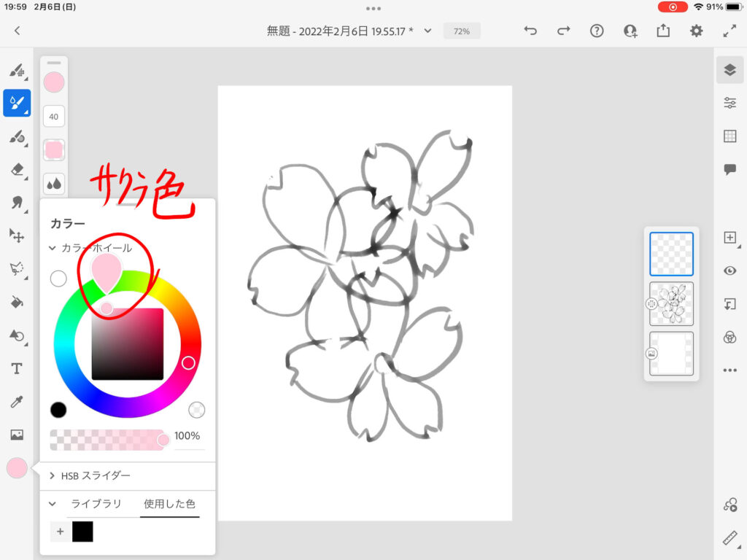Expand the HSB スライダー section
Screen dimensions: 747x560
click(53, 475)
